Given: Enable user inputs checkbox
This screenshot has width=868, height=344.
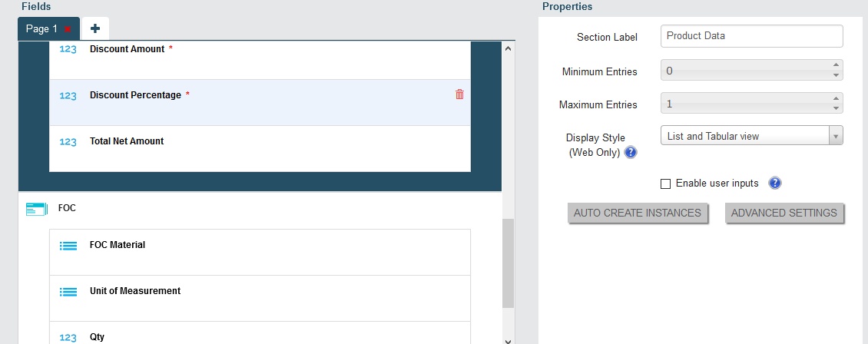Looking at the screenshot, I should (665, 184).
